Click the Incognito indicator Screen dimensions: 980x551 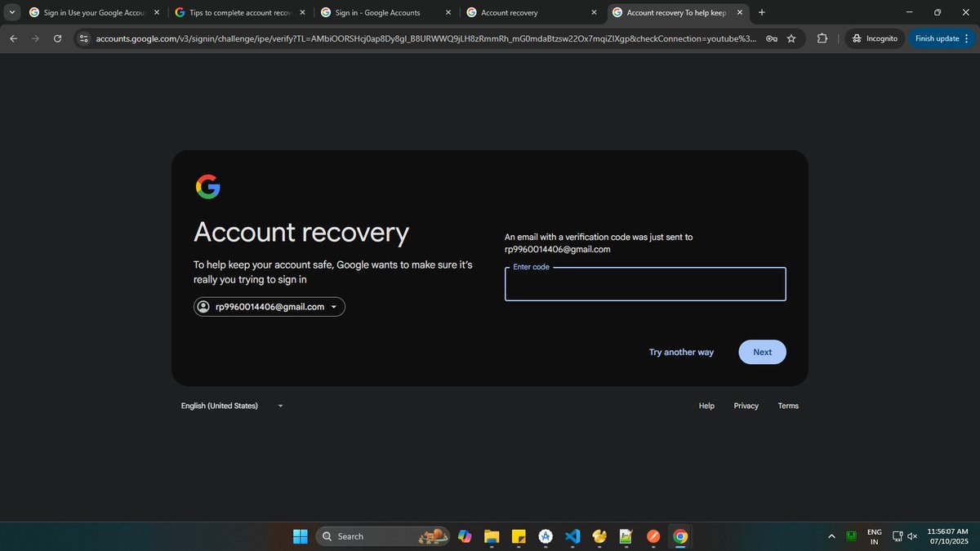click(x=874, y=38)
